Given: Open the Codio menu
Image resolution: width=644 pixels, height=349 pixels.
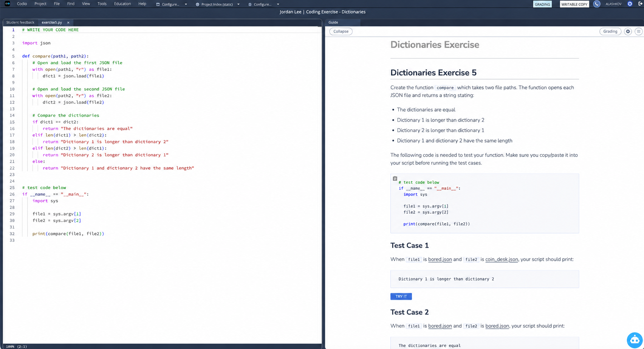Looking at the screenshot, I should coord(22,4).
